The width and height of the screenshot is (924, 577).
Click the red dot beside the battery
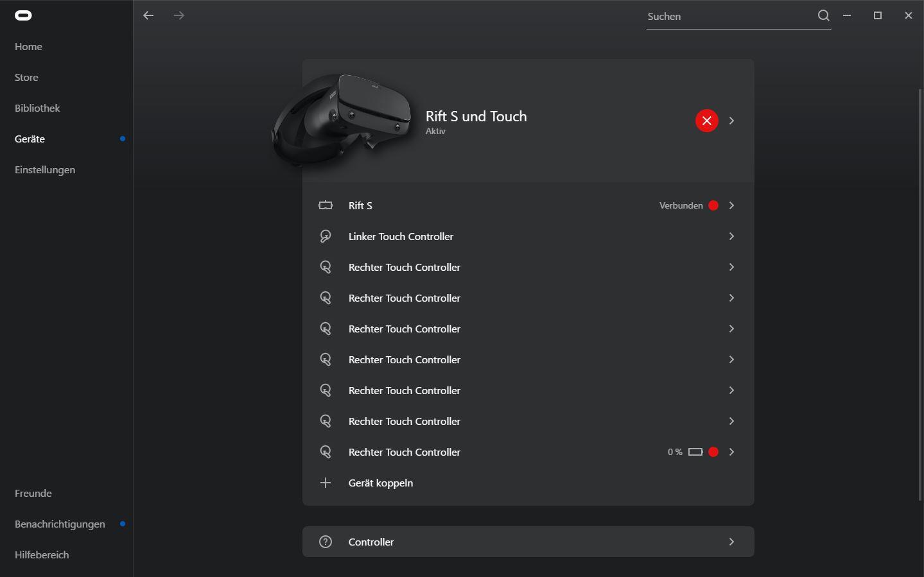pos(713,452)
